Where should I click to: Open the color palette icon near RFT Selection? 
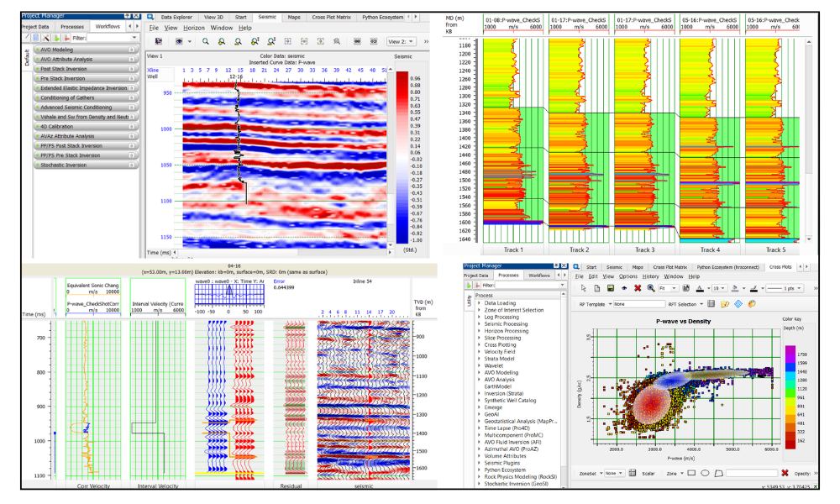click(752, 303)
